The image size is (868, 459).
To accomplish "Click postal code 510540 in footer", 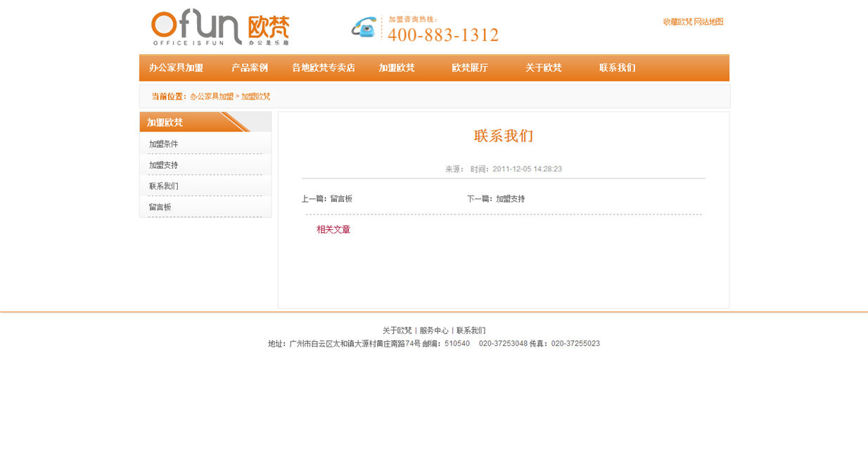I will pos(457,344).
